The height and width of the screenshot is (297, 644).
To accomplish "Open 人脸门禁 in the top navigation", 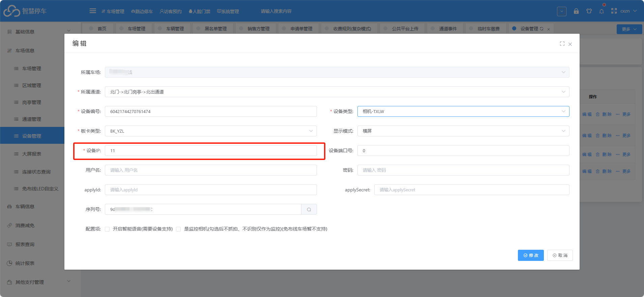I will coord(199,11).
